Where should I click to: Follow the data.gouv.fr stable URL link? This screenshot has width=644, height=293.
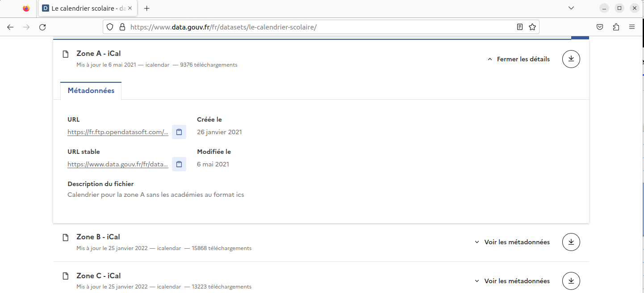(117, 164)
